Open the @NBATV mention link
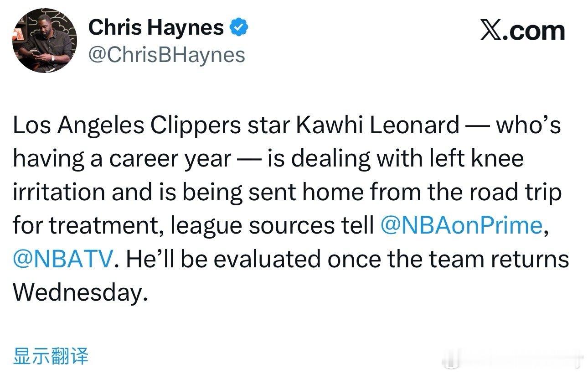 click(62, 259)
